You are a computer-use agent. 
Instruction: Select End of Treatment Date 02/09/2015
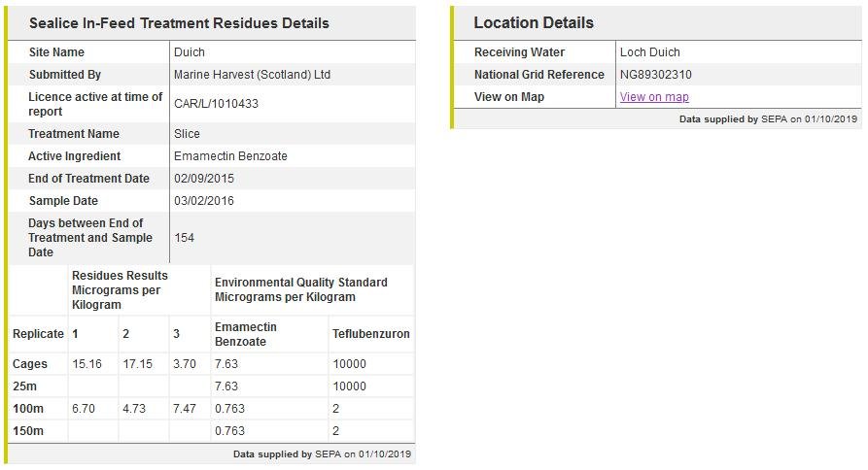pyautogui.click(x=204, y=179)
